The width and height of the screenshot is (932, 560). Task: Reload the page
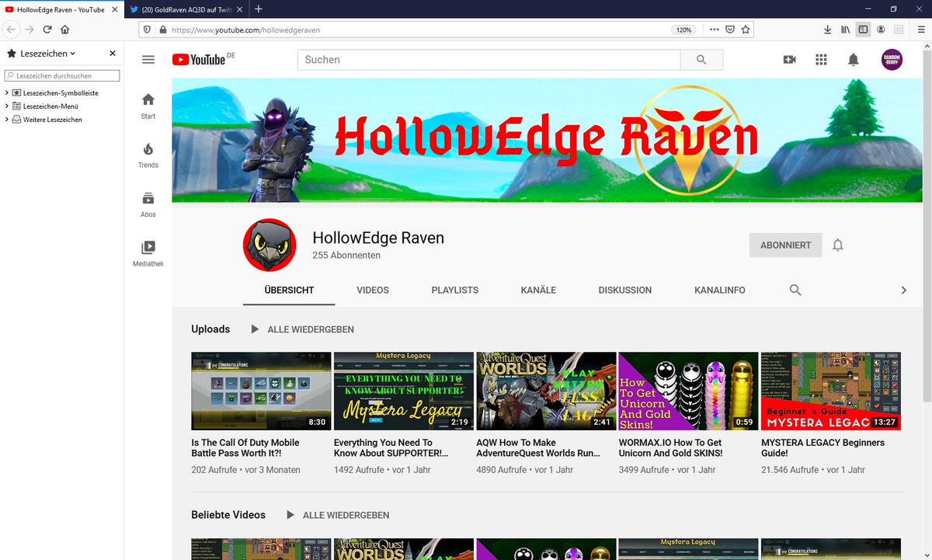[x=47, y=30]
